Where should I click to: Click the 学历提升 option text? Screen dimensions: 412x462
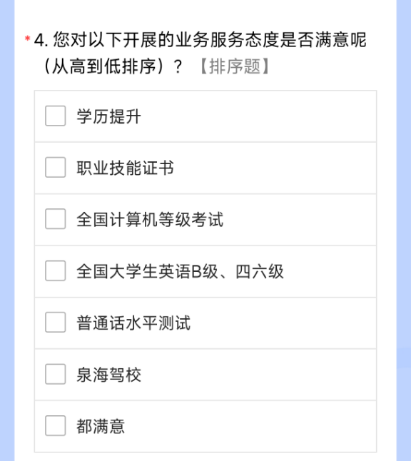pos(109,117)
